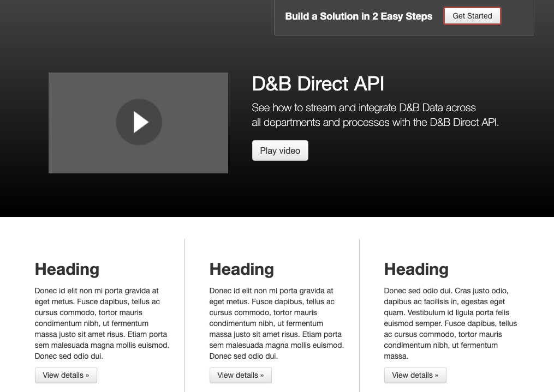Click the 'See how to stream and integrate' description

pos(375,115)
